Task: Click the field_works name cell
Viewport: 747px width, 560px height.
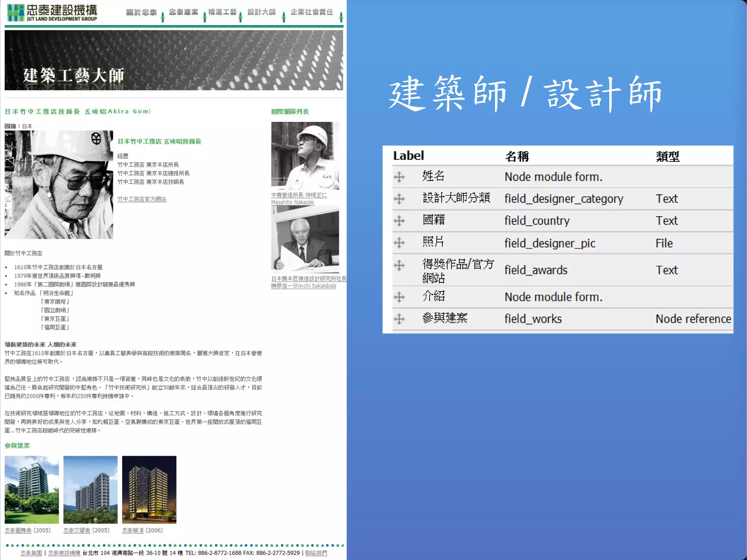Action: [533, 319]
